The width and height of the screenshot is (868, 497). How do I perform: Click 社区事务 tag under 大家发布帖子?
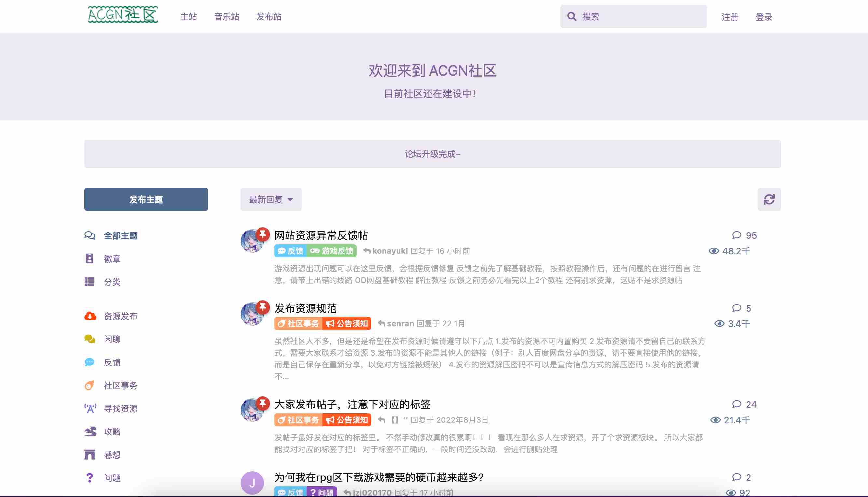(x=298, y=420)
